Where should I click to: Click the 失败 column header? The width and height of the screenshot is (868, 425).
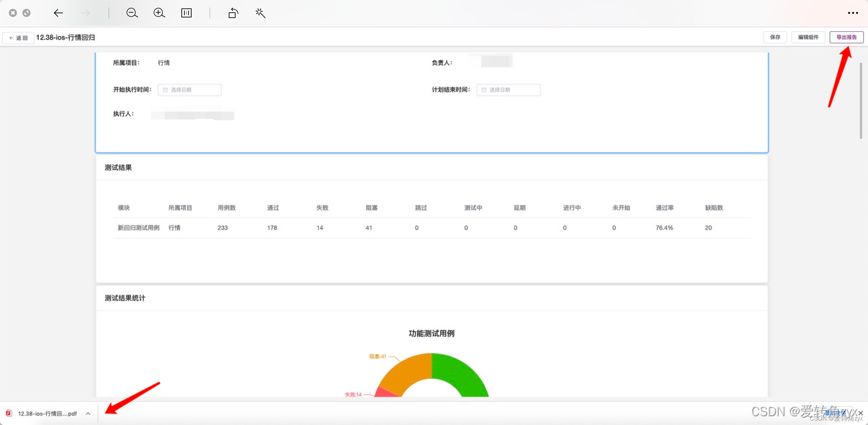point(322,208)
